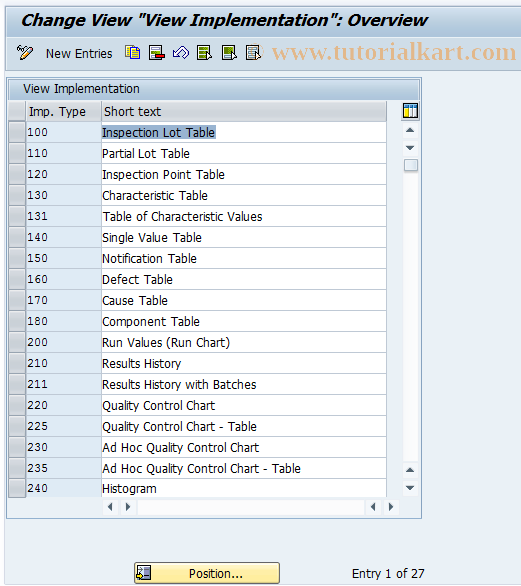Click left horizontal scroll right arrow
The width and height of the screenshot is (521, 586).
click(x=128, y=507)
